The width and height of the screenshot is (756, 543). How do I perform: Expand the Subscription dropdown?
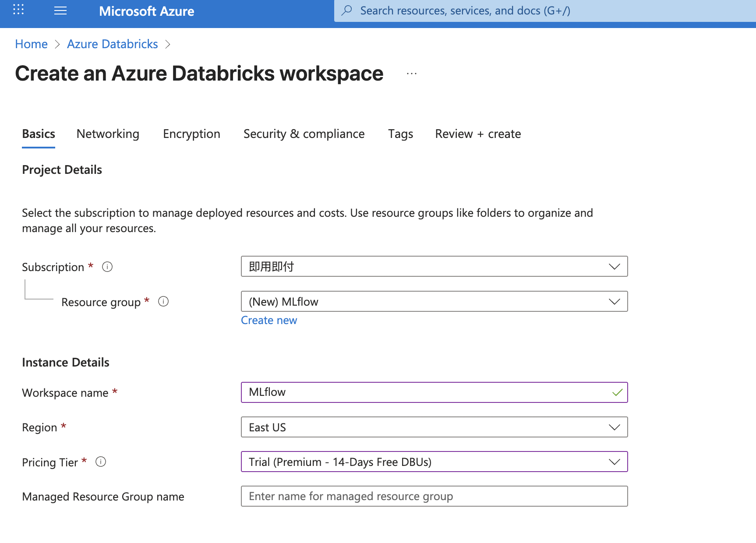(x=435, y=266)
